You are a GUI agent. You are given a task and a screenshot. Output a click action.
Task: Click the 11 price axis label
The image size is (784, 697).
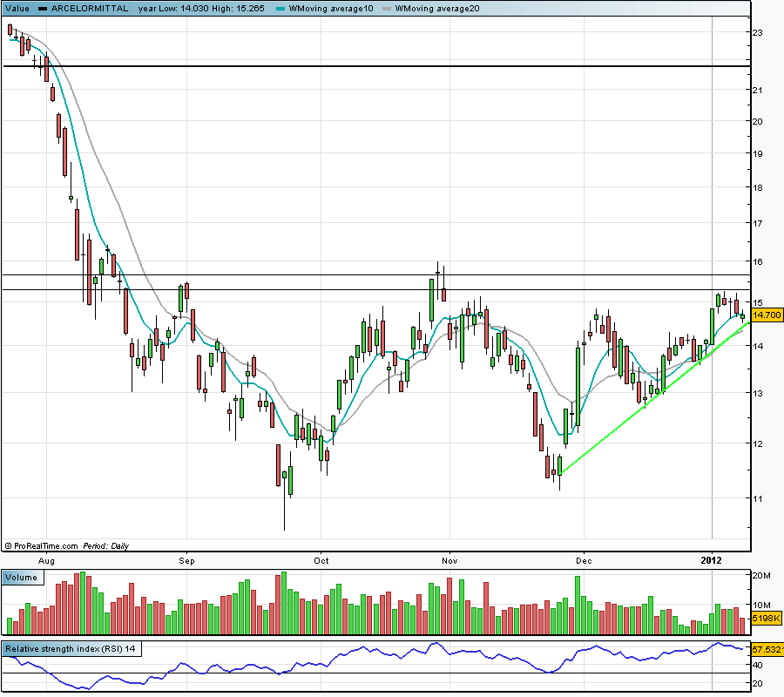758,498
